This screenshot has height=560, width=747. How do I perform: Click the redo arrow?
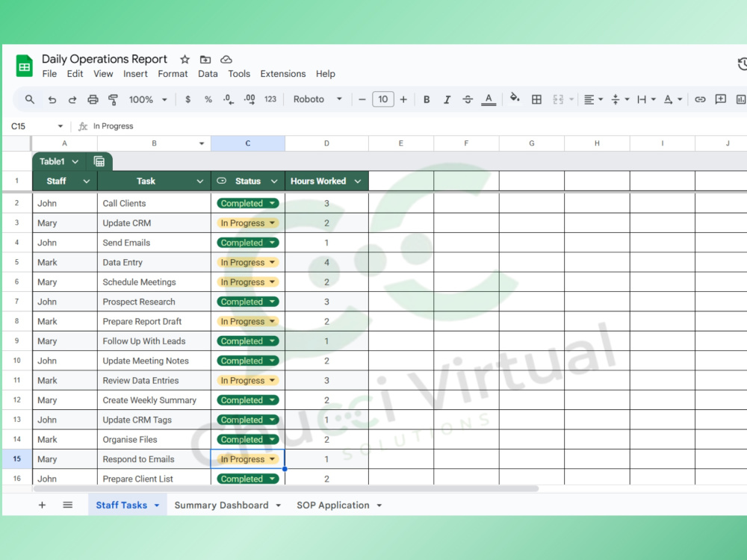click(x=72, y=99)
